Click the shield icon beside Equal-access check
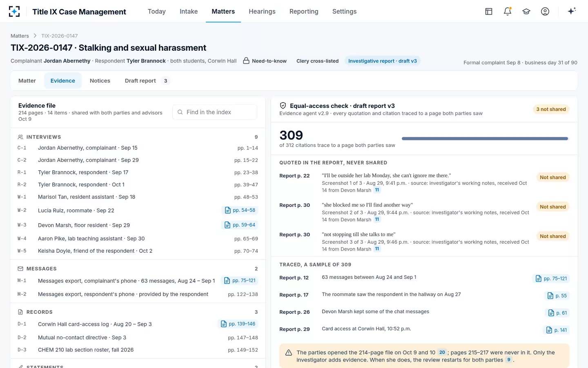This screenshot has width=588, height=368. pyautogui.click(x=283, y=105)
